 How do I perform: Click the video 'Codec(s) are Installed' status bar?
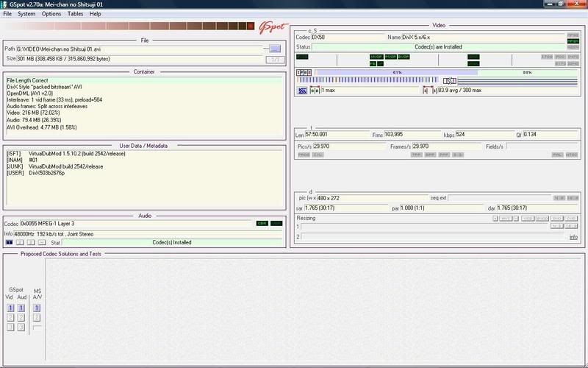[x=438, y=47]
